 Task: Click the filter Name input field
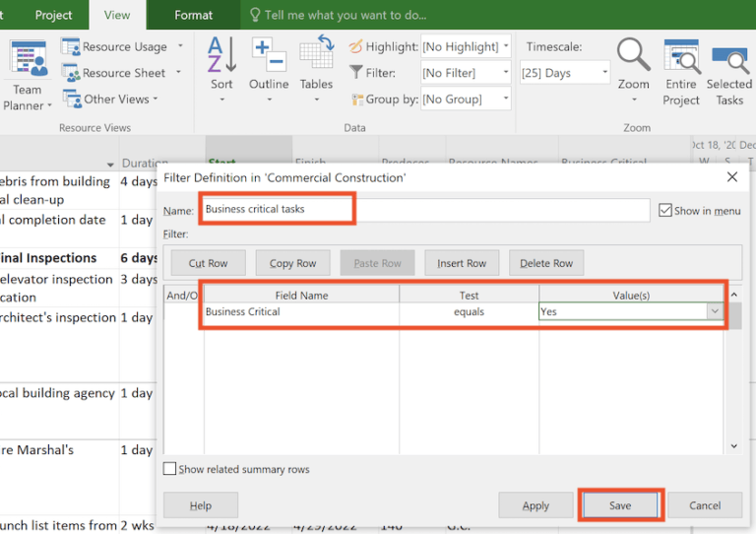[425, 209]
